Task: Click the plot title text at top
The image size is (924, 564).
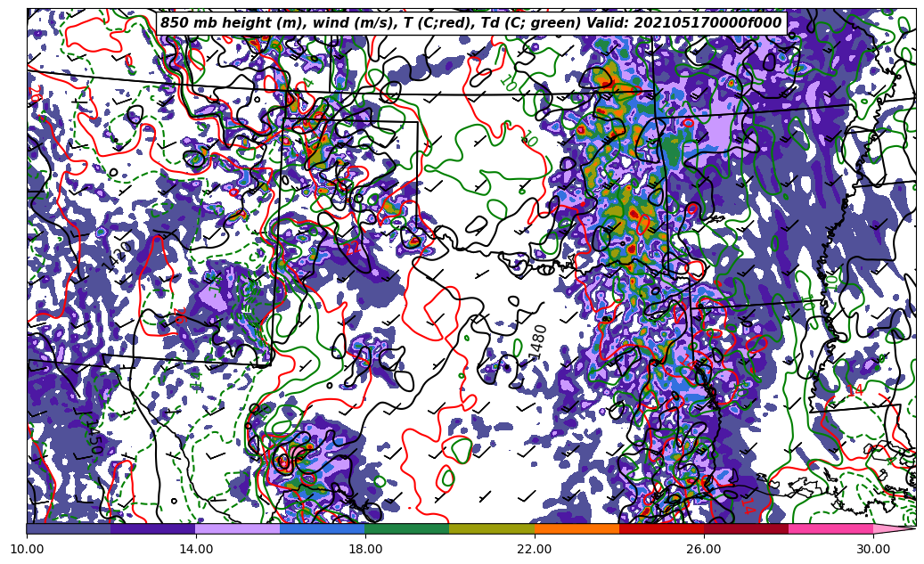Action: click(x=470, y=23)
